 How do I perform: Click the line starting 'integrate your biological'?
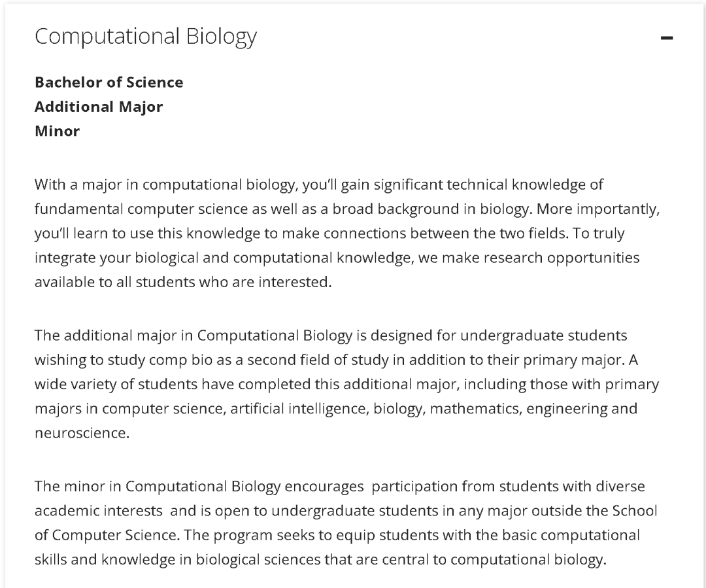337,258
